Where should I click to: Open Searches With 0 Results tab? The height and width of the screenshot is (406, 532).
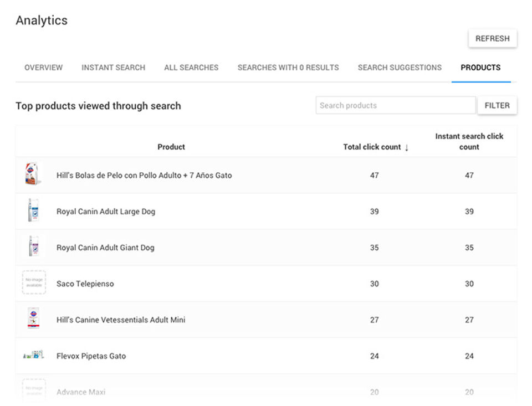(x=288, y=68)
